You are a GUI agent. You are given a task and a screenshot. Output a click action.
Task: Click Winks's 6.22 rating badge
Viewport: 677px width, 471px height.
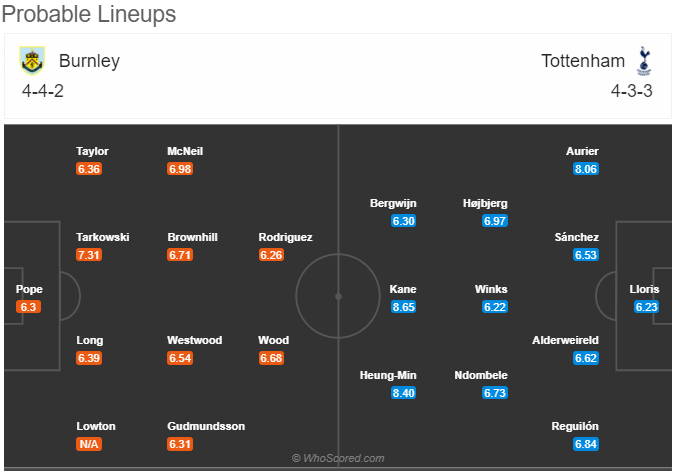495,307
